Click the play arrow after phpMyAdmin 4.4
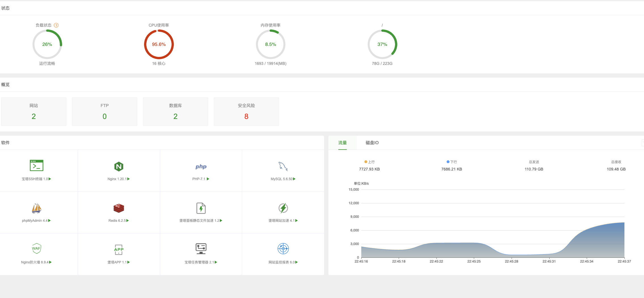The image size is (644, 298). (49, 221)
